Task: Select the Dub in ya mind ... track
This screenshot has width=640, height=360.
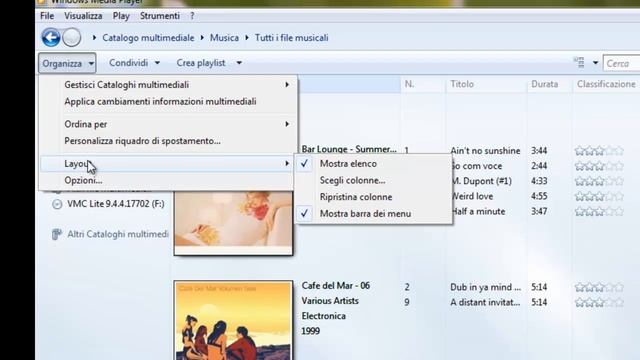Action: [486, 287]
